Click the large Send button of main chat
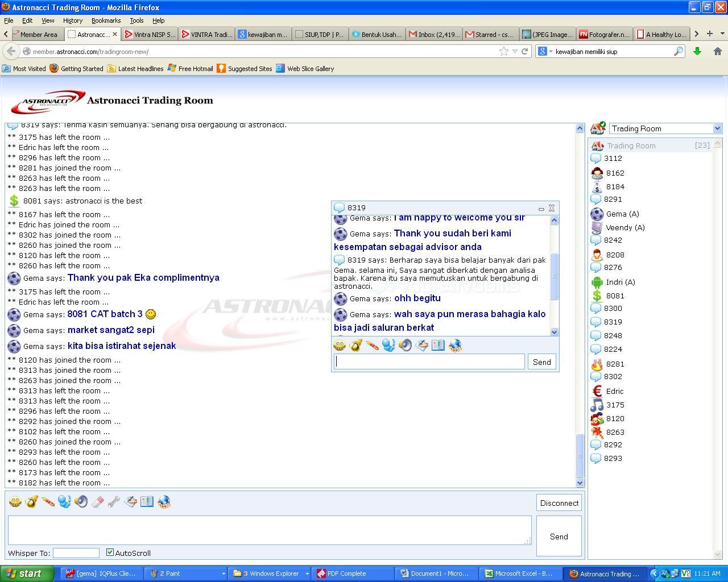 559,537
